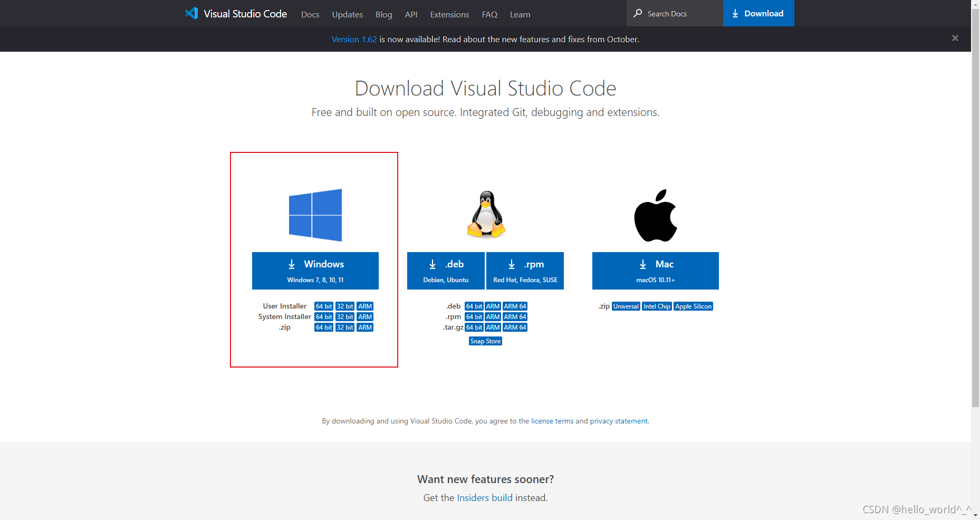Click the vertical page scrollbar

click(975, 208)
